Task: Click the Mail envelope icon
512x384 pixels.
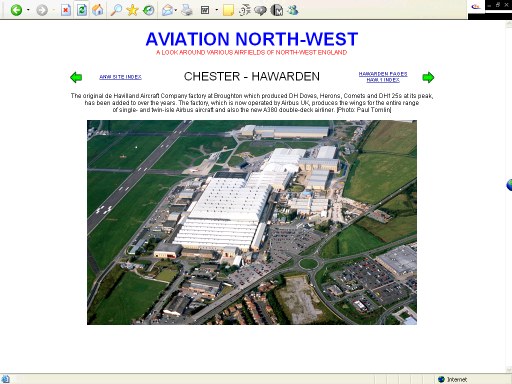Action: point(167,10)
